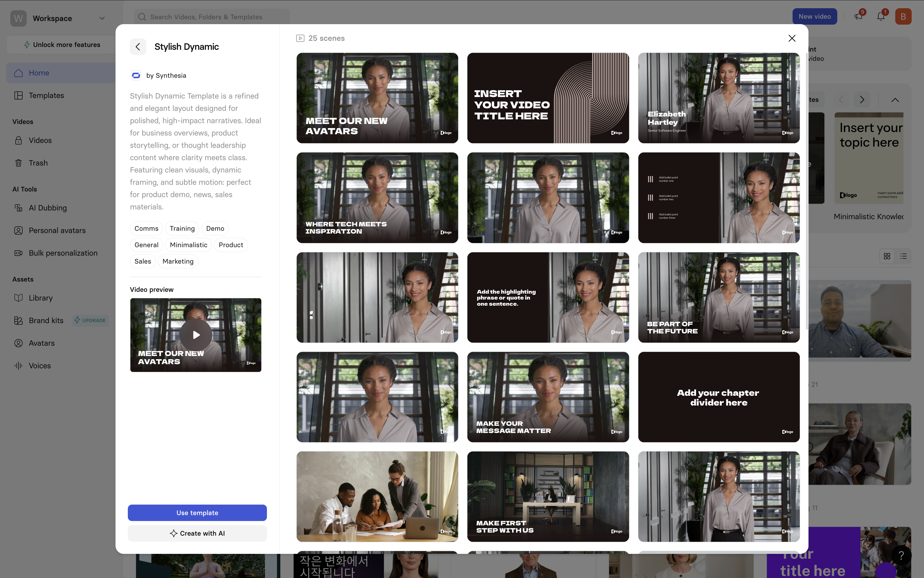The width and height of the screenshot is (924, 578).
Task: Click the 25 scenes play icon
Action: (300, 38)
